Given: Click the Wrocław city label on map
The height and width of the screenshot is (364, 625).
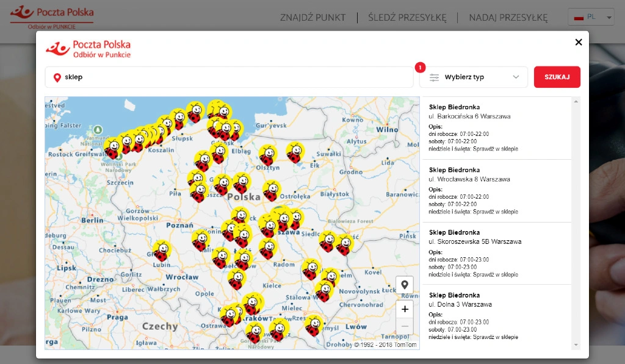Looking at the screenshot, I should pyautogui.click(x=182, y=277).
